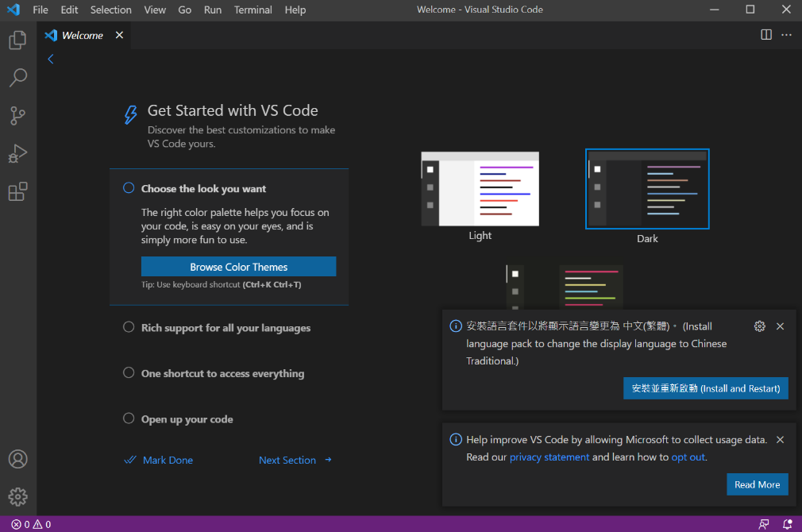Click the 'Get Started with VS Code' title
Image resolution: width=802 pixels, height=532 pixels.
233,110
